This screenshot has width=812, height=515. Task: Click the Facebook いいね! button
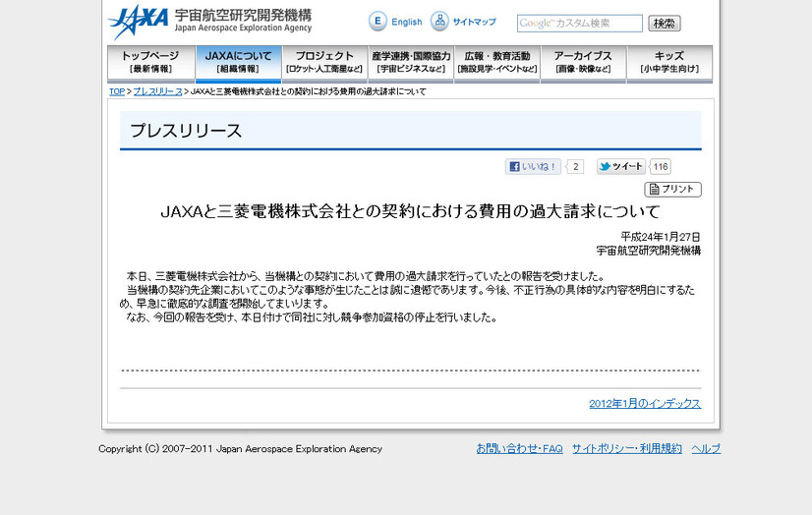click(533, 167)
